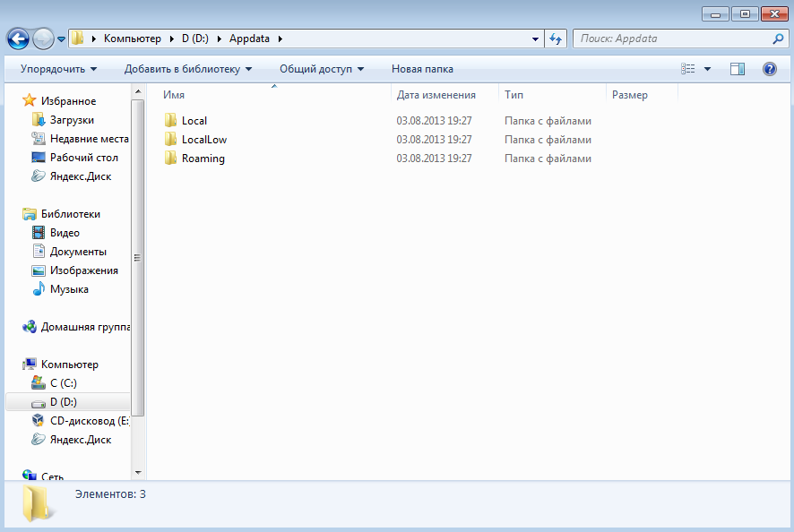794x532 pixels.
Task: Click the Изображения library picture icon
Action: pos(39,270)
